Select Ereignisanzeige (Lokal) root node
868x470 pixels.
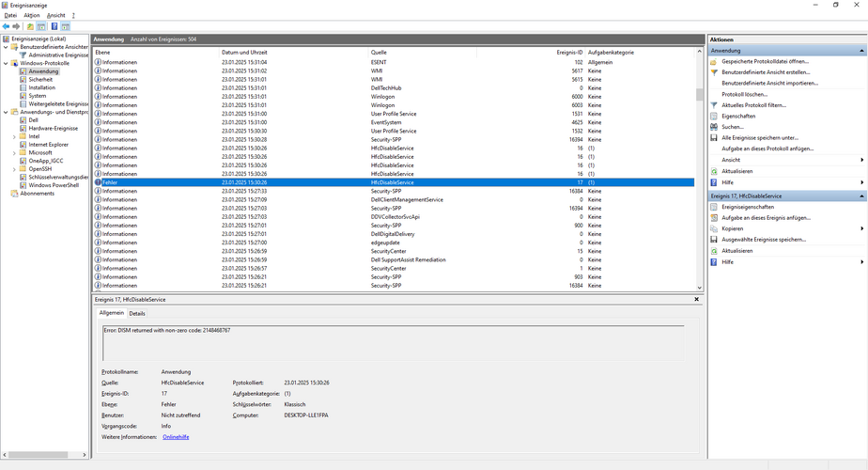[39, 39]
